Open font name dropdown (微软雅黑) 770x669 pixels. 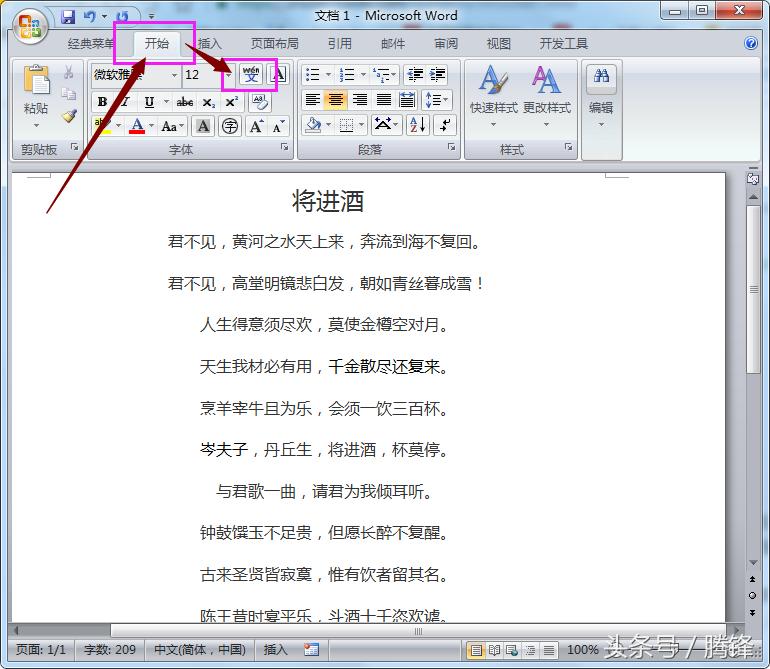[174, 75]
